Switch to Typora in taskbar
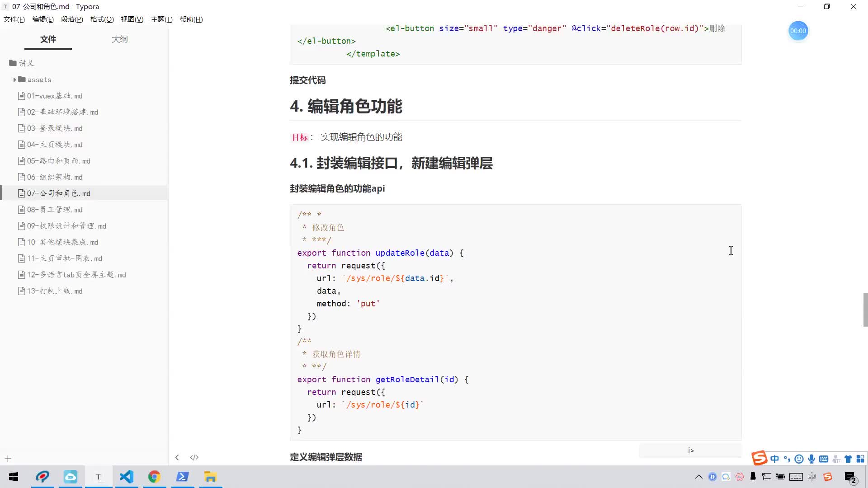868x488 pixels. click(99, 477)
